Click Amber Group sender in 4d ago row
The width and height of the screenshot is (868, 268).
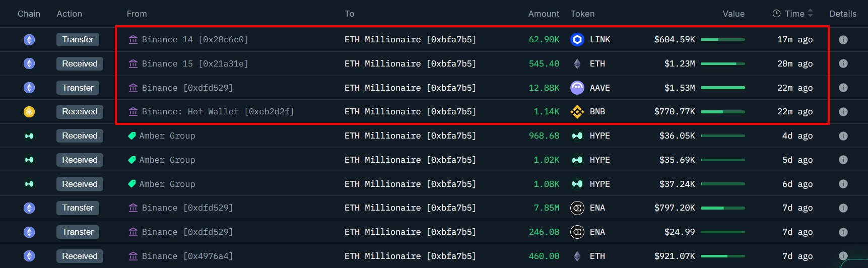pyautogui.click(x=167, y=136)
